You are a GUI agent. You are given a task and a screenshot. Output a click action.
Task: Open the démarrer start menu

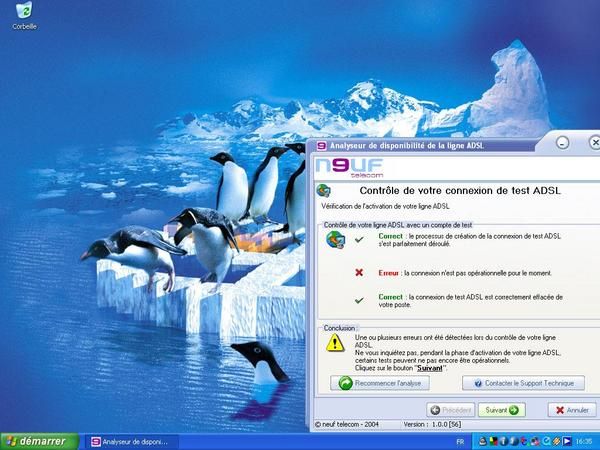click(39, 442)
